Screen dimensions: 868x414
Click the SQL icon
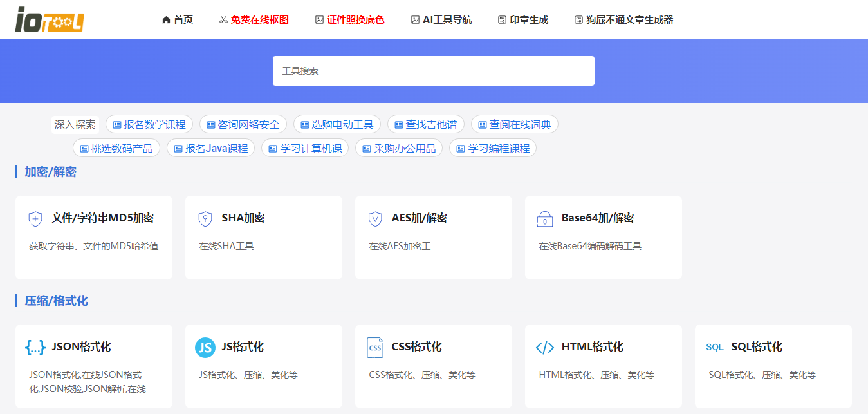[x=715, y=347]
